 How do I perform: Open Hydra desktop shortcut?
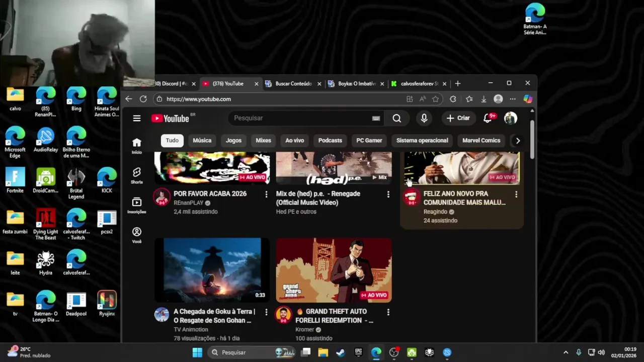(x=45, y=263)
